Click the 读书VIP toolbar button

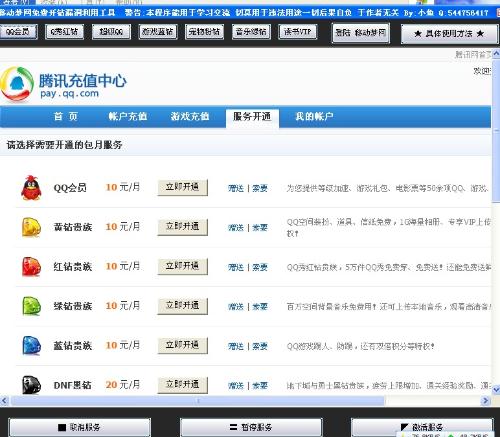click(297, 32)
